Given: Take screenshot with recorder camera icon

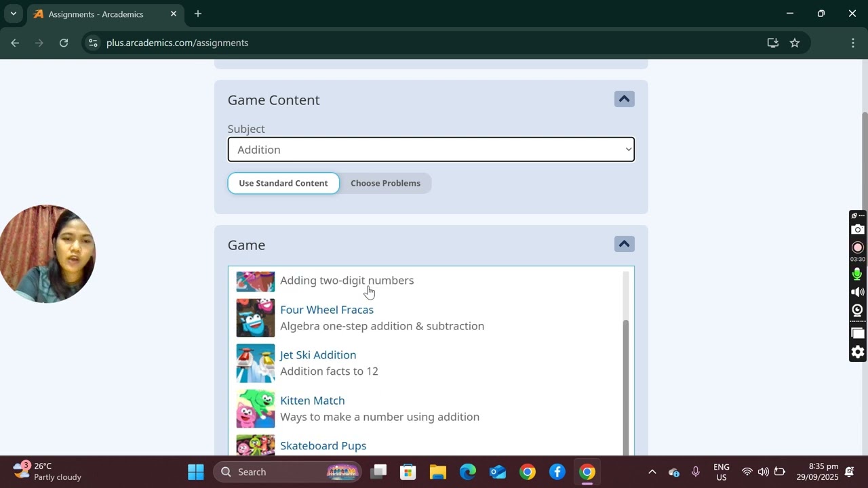Looking at the screenshot, I should pyautogui.click(x=858, y=230).
